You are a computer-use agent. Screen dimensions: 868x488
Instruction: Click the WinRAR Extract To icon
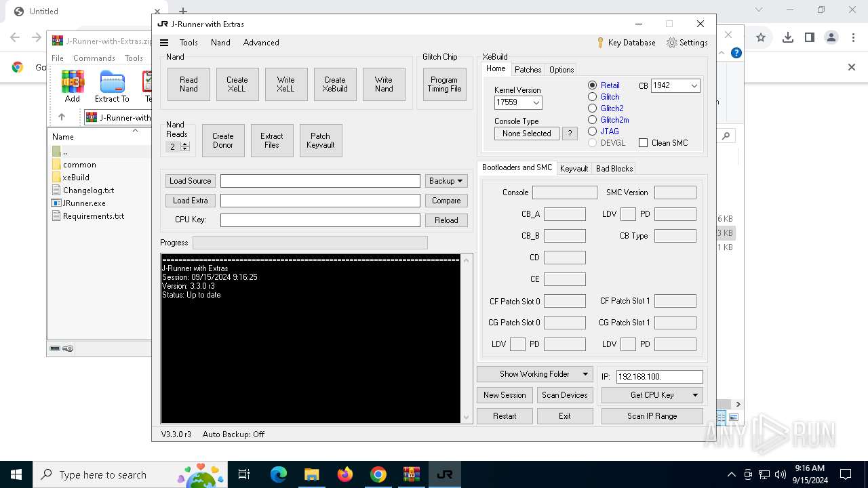click(x=112, y=86)
